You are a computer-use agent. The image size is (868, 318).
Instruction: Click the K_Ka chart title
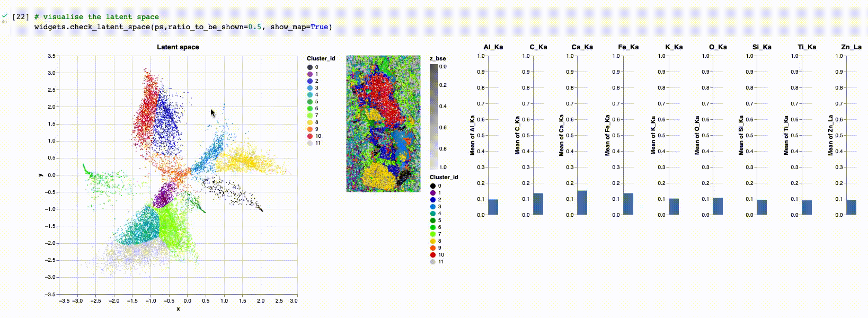pyautogui.click(x=674, y=47)
